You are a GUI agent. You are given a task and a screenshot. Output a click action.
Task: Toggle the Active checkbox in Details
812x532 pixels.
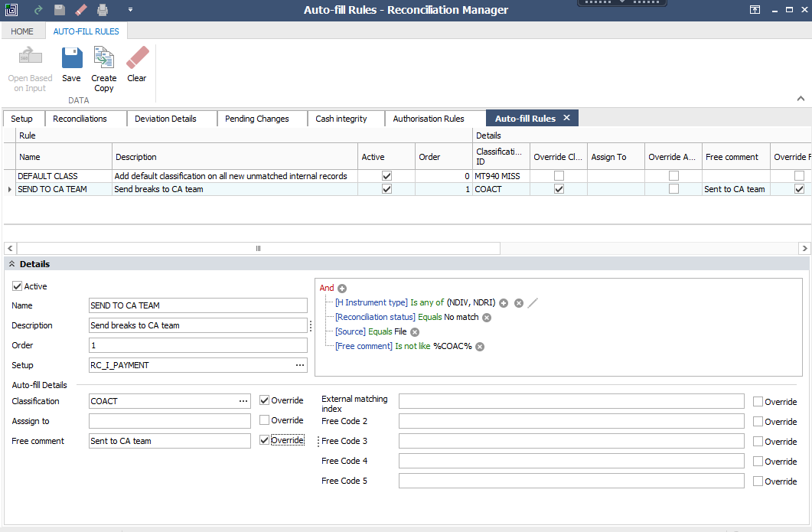coord(17,286)
